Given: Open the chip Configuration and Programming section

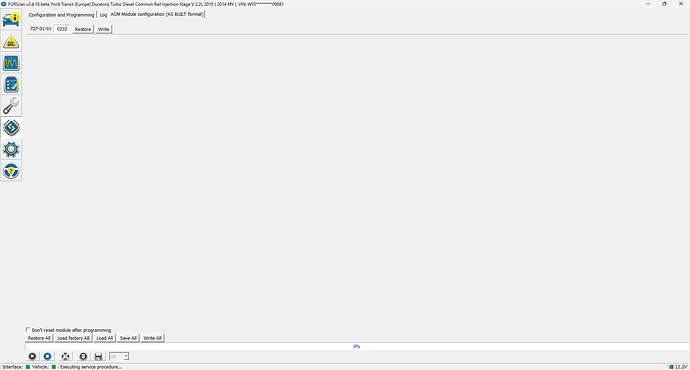Looking at the screenshot, I should [x=11, y=128].
